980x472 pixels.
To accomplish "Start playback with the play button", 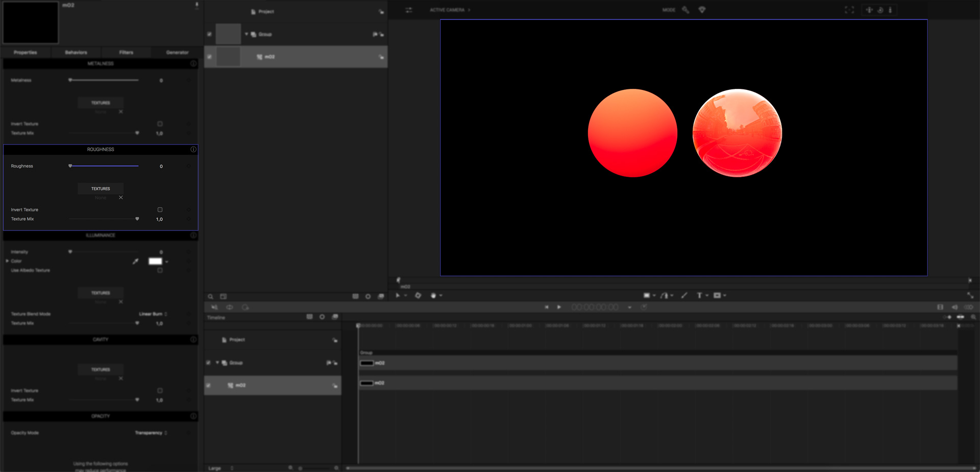I will [x=559, y=307].
